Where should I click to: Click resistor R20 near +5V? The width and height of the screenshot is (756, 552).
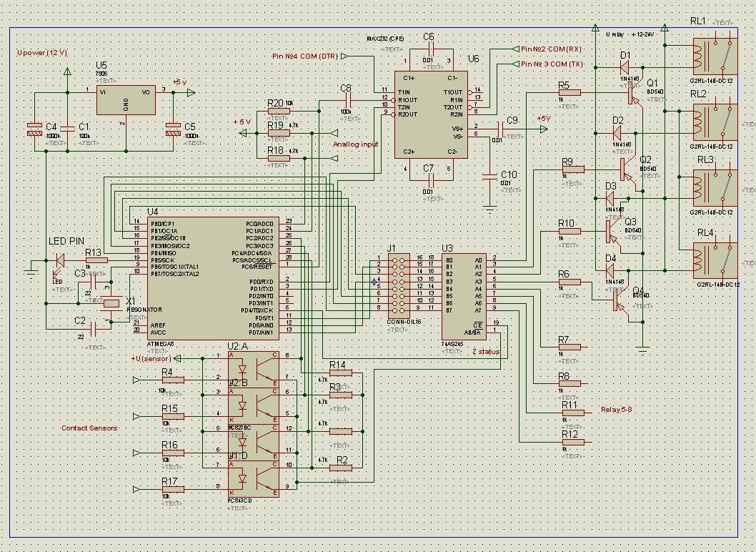click(274, 112)
